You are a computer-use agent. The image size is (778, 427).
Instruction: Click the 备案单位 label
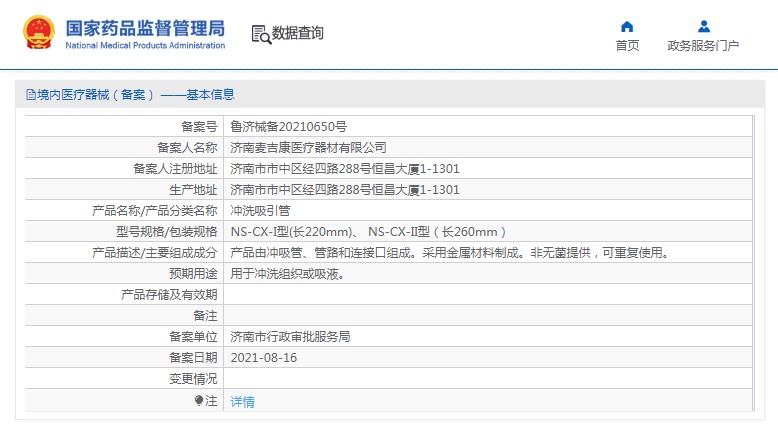(193, 337)
